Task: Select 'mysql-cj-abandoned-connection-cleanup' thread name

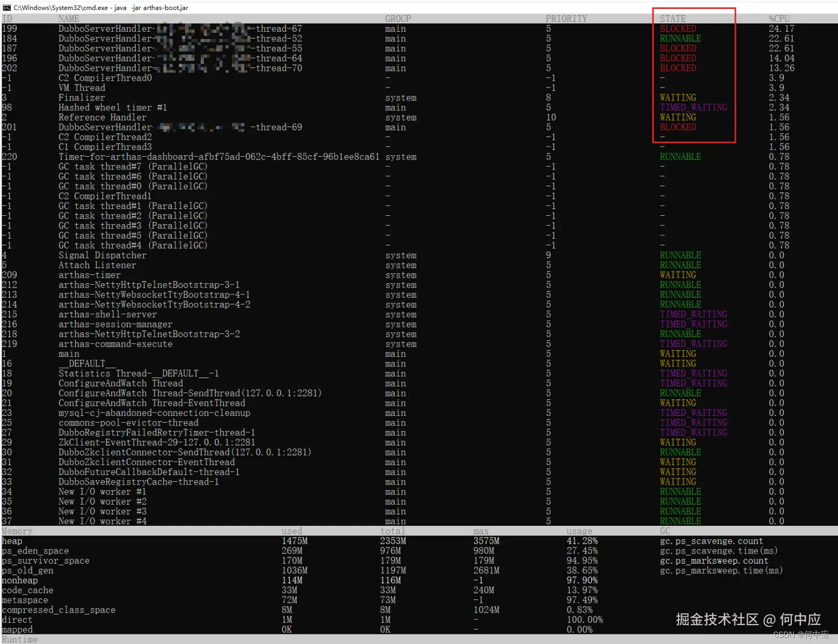Action: [x=154, y=413]
